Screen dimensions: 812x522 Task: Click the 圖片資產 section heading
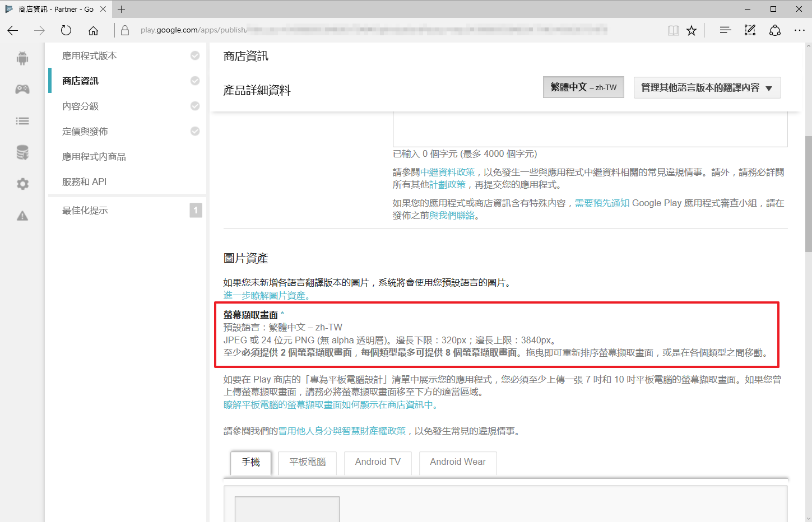coord(246,258)
